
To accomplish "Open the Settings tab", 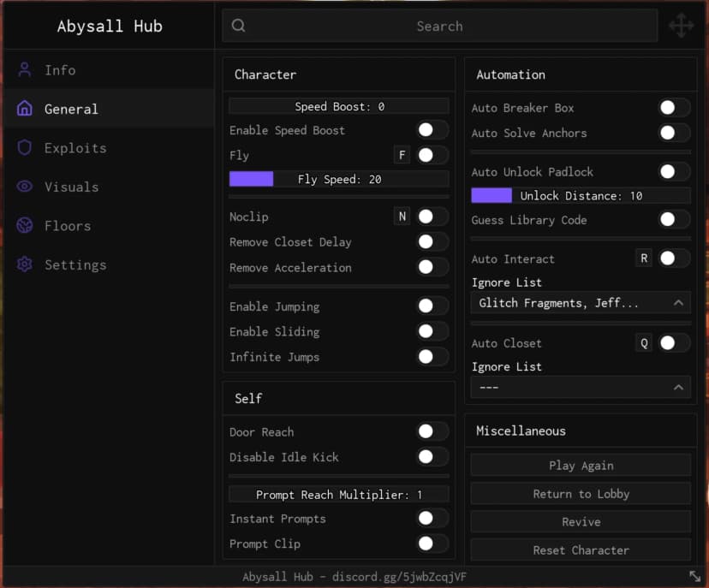I will coord(109,264).
